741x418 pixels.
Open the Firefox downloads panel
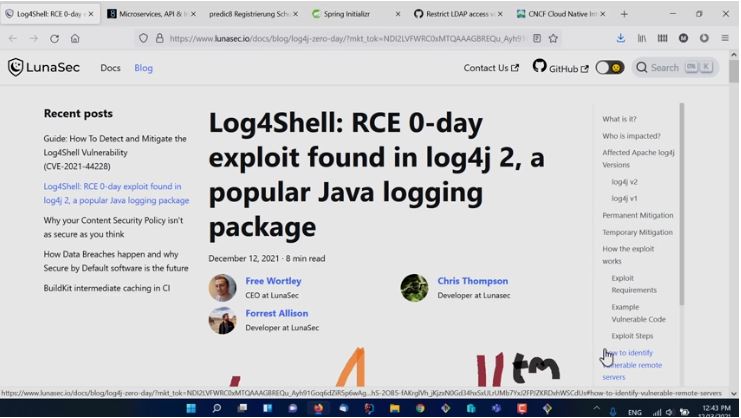pos(620,38)
